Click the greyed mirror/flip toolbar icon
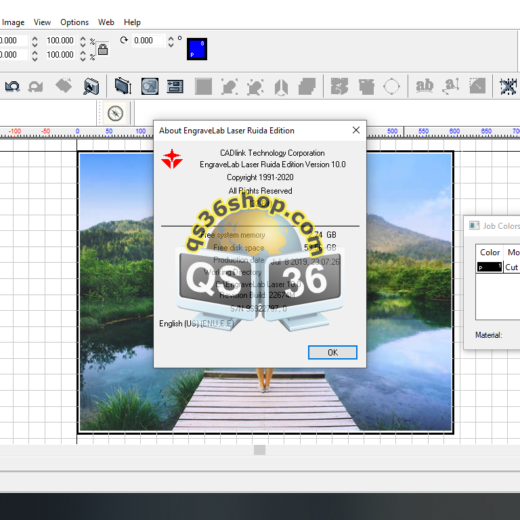 [x=281, y=87]
